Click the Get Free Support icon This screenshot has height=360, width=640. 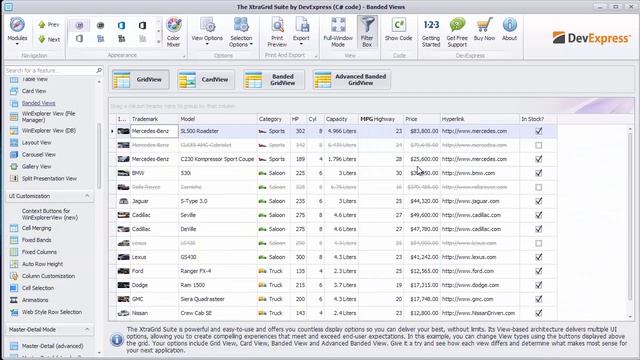(x=457, y=25)
